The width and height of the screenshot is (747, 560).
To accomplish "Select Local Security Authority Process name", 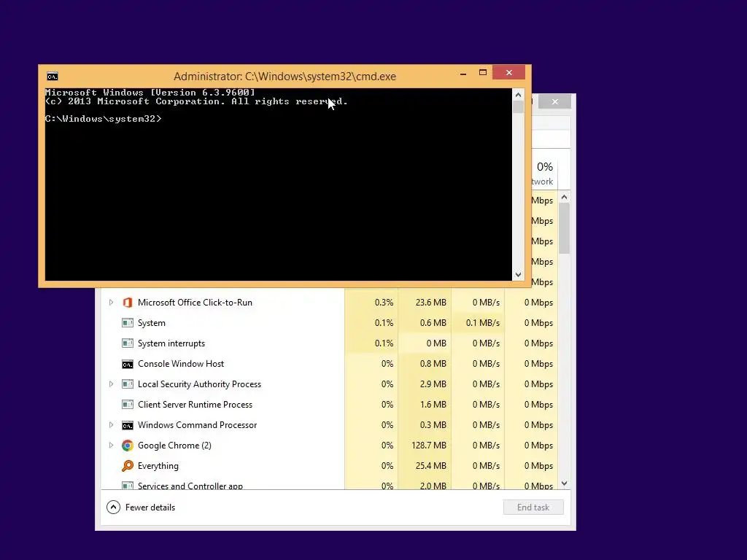I will pyautogui.click(x=199, y=384).
